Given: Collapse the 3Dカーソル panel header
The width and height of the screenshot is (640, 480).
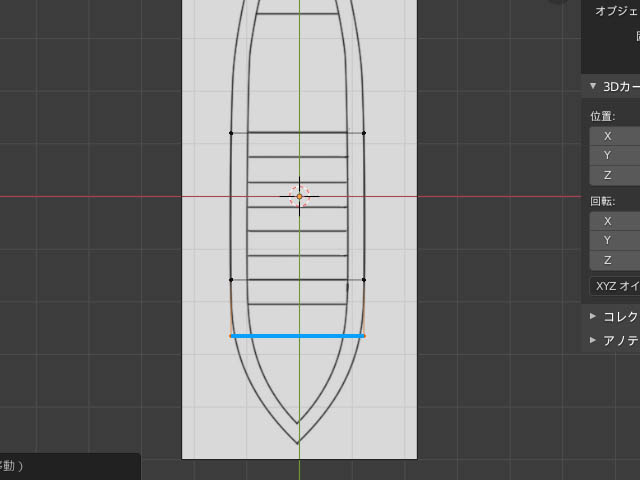Looking at the screenshot, I should [611, 87].
